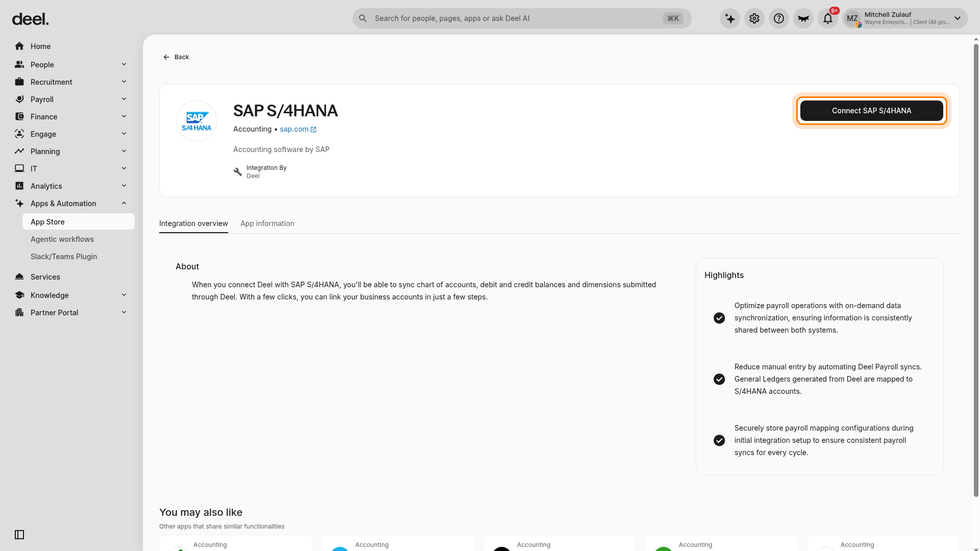Click the Payroll sidebar icon

(x=19, y=99)
